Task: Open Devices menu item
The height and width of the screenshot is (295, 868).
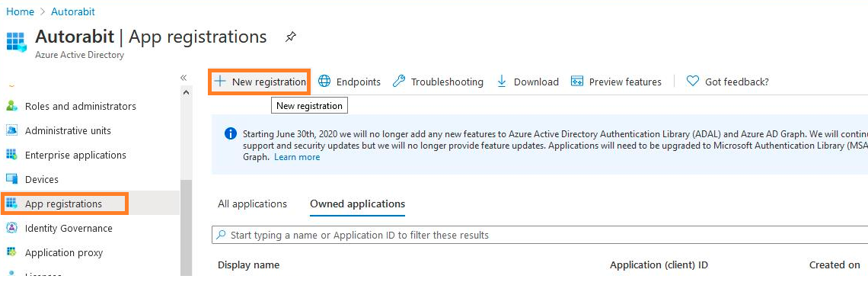Action: point(42,179)
